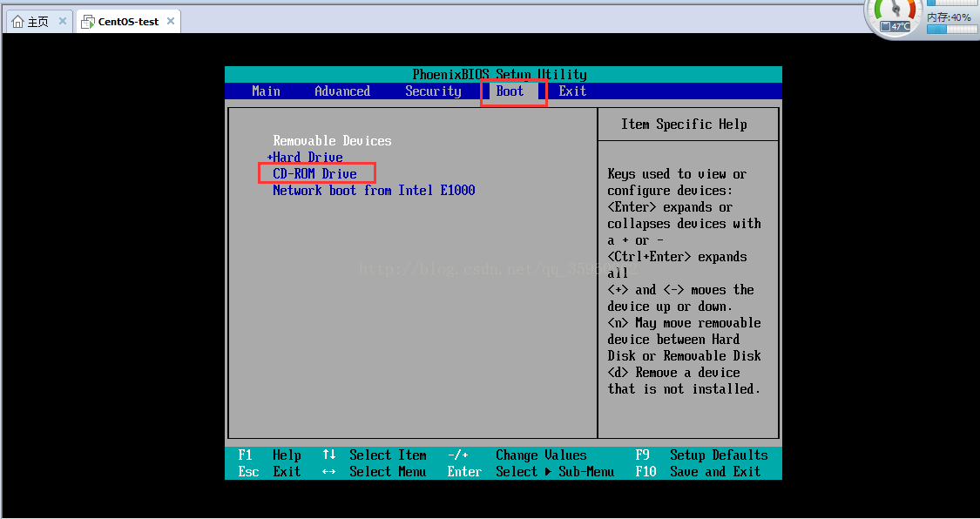Select the CentOS-test VM tab
This screenshot has width=980, height=519.
click(128, 21)
